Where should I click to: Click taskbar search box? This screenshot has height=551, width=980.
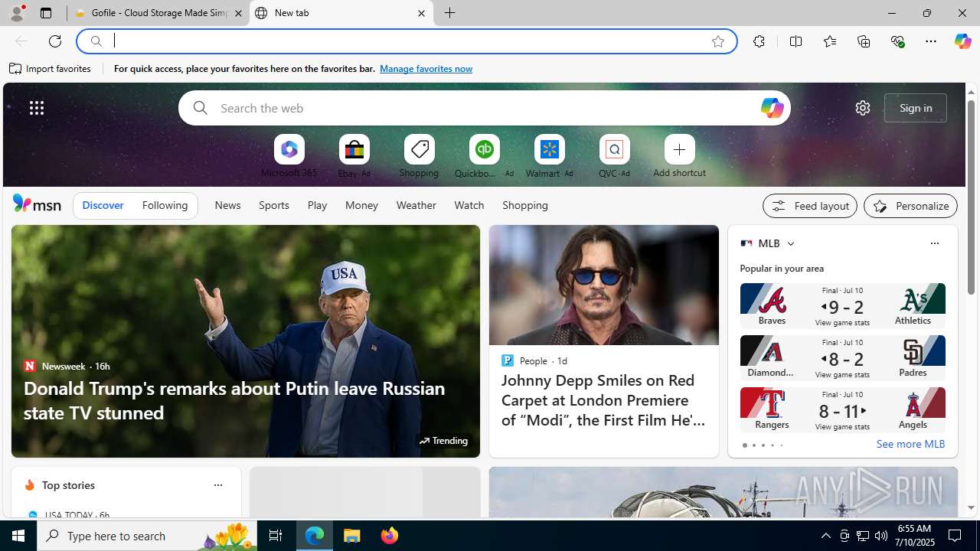(146, 536)
